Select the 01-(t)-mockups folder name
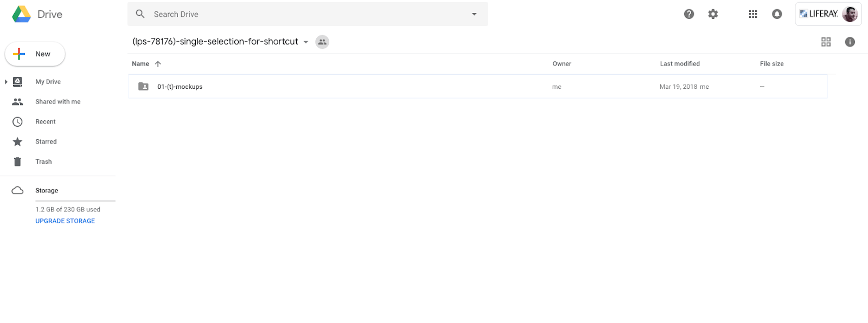Screen dimensions: 868x323 (180, 87)
